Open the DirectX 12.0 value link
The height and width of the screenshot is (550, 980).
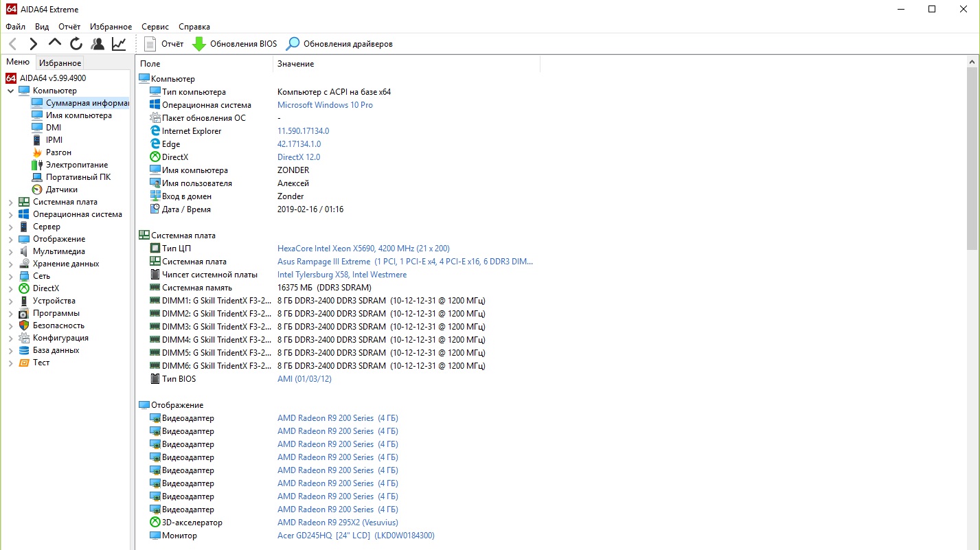[299, 157]
